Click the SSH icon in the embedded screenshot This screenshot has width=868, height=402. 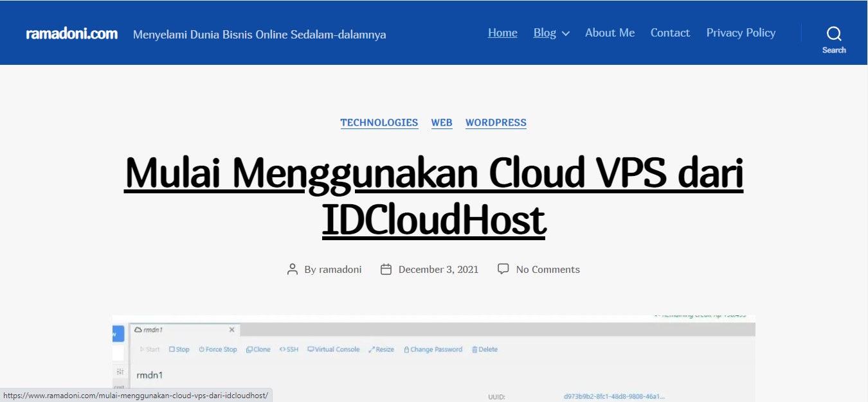click(x=283, y=349)
